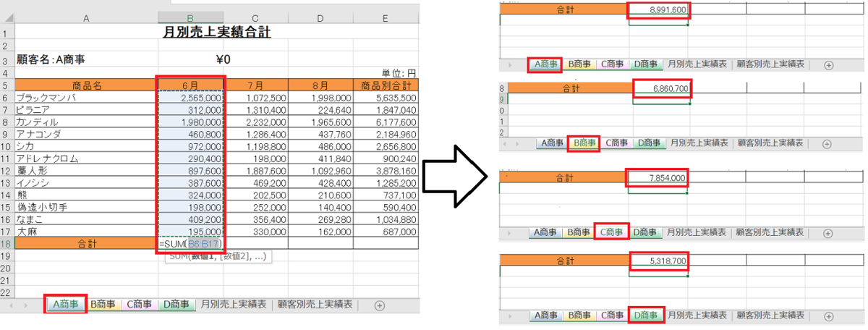Viewport: 868px width, 330px height.
Task: Select the なまこ cell
Action: point(86,220)
